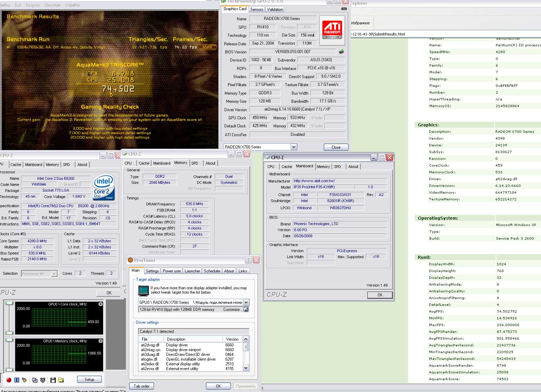Click Explorer address bar with SubmitResults.html
Viewport: 541px width, 392px height.
point(445,34)
